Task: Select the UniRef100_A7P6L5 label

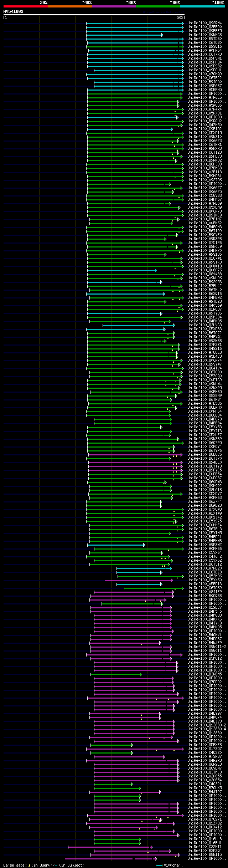Action: tap(204, 98)
